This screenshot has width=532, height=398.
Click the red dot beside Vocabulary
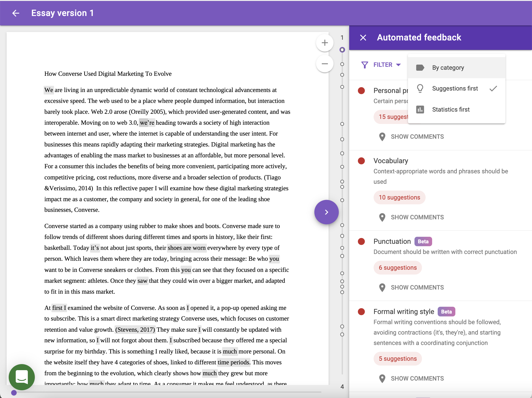pos(361,161)
